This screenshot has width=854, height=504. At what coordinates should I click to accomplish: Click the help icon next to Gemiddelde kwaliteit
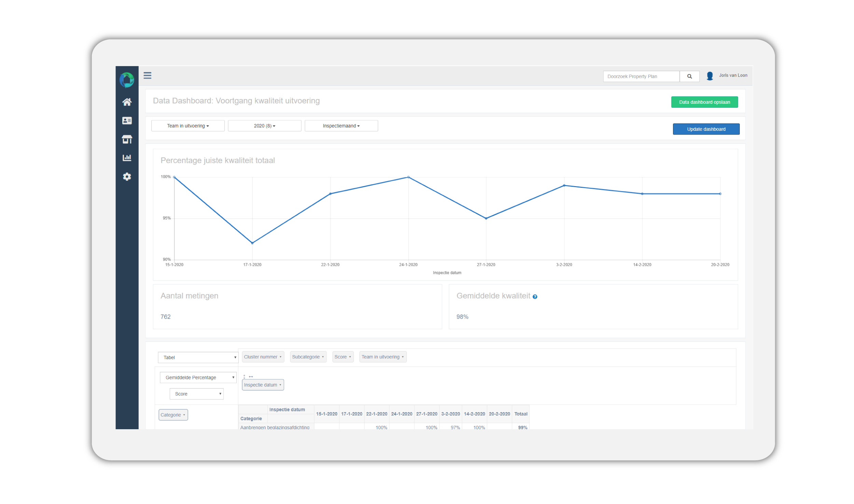(x=535, y=297)
